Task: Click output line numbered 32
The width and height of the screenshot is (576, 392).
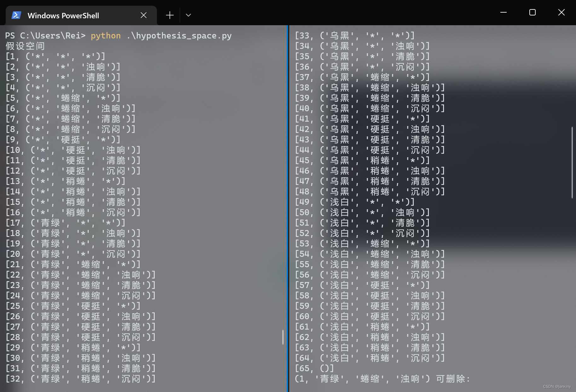Action: 81,379
